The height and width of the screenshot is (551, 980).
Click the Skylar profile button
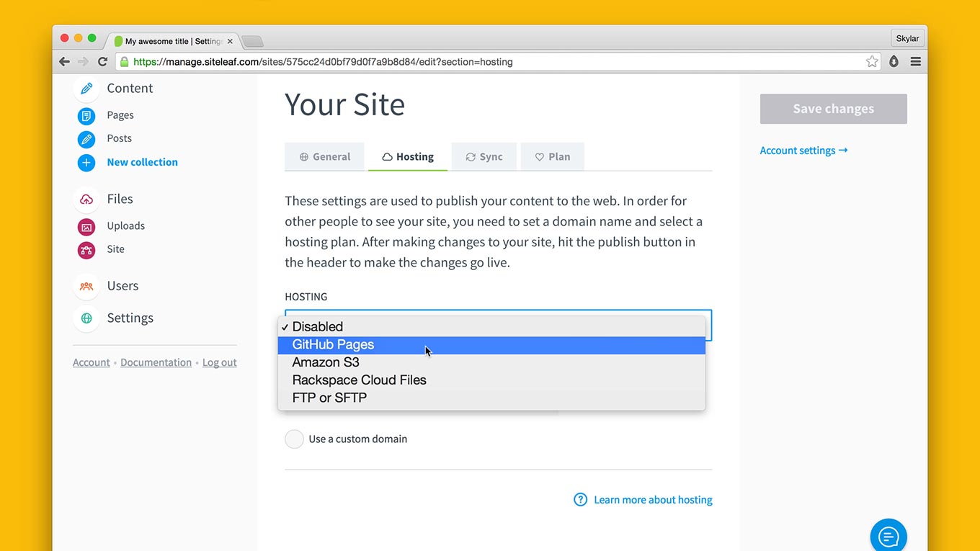907,39
